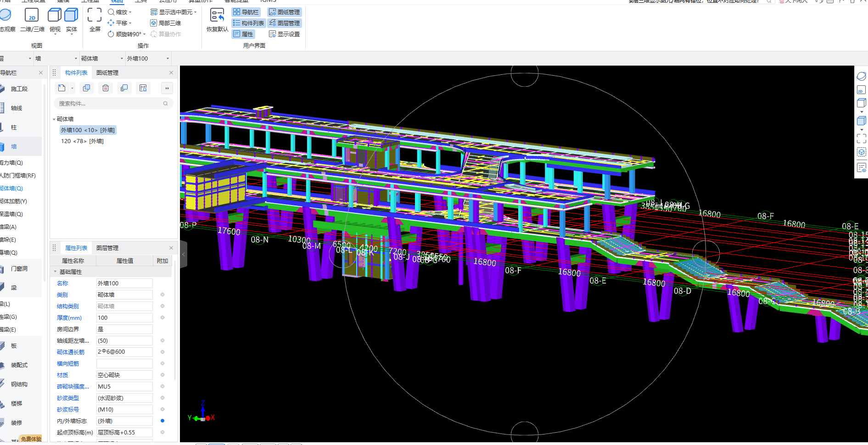Select the 平移 pan tool

(119, 23)
